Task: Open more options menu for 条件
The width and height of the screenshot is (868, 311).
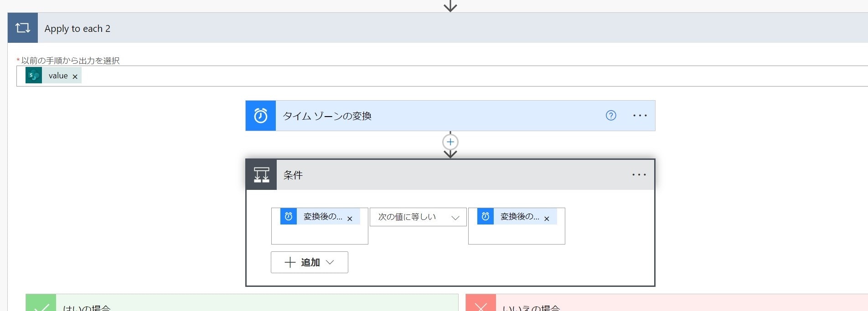Action: [x=639, y=175]
